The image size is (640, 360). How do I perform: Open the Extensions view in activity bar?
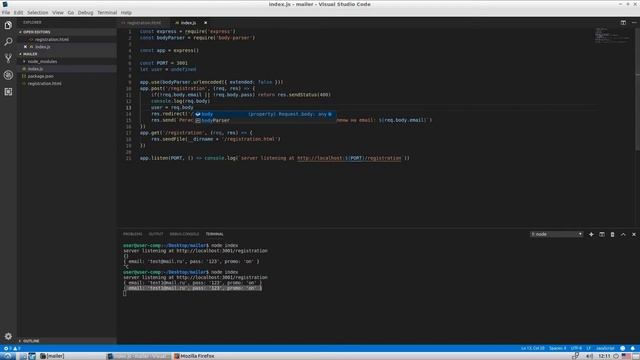pyautogui.click(x=8, y=92)
